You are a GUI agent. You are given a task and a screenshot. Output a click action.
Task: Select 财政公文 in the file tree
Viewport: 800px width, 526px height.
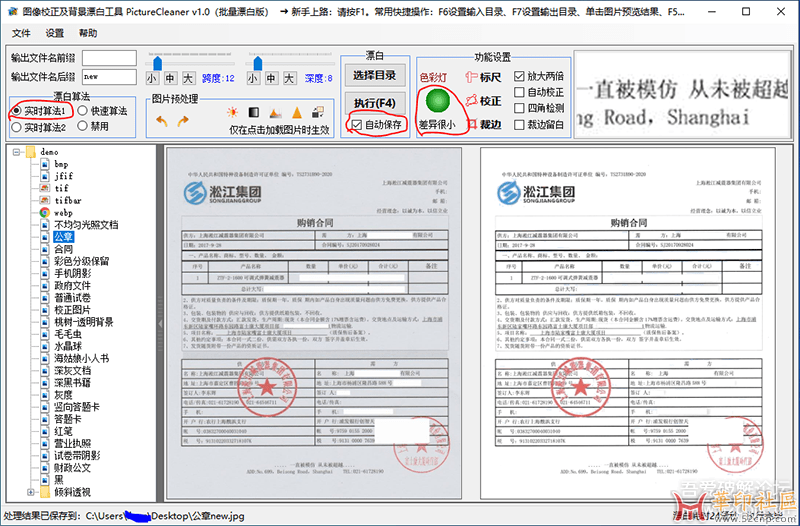pyautogui.click(x=72, y=467)
